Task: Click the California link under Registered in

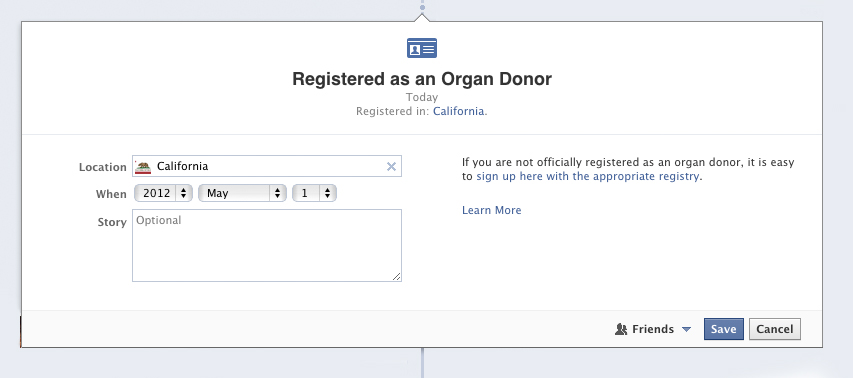Action: (459, 111)
